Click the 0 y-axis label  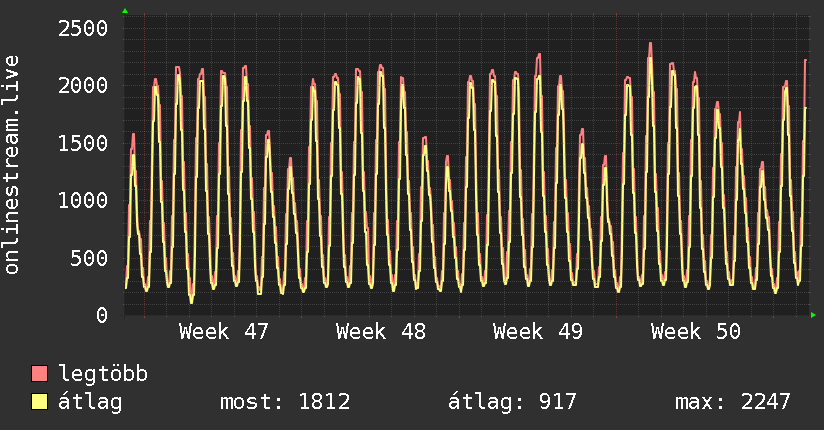(x=102, y=315)
